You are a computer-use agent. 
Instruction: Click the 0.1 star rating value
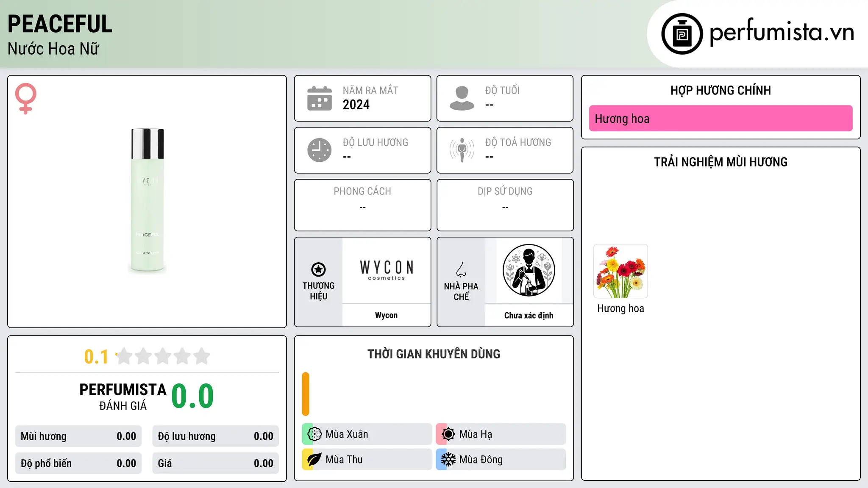point(96,357)
